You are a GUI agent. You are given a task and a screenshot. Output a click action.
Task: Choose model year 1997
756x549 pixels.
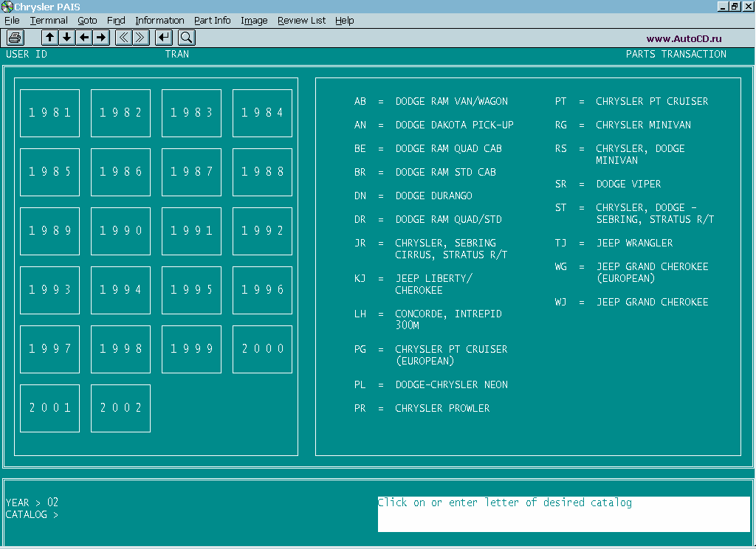pos(49,349)
